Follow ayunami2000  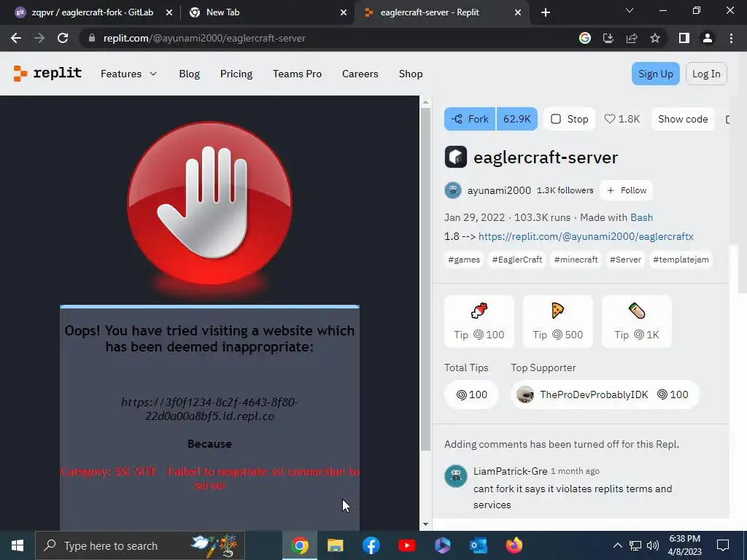(627, 190)
